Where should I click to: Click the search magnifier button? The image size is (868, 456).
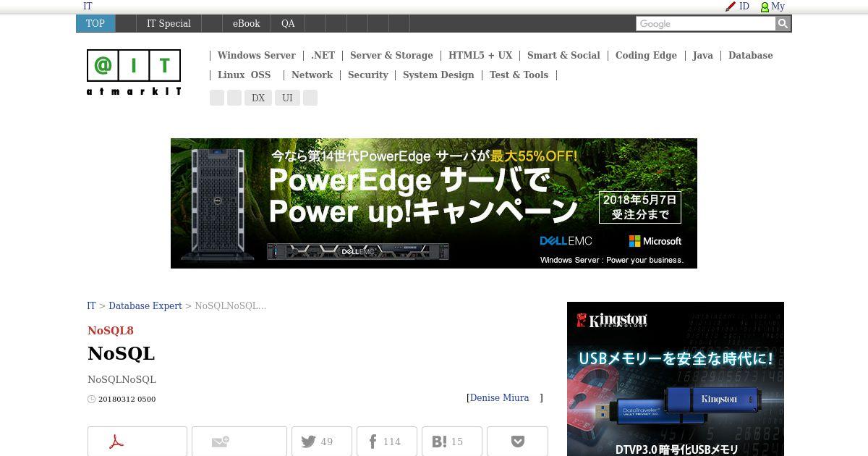coord(783,24)
